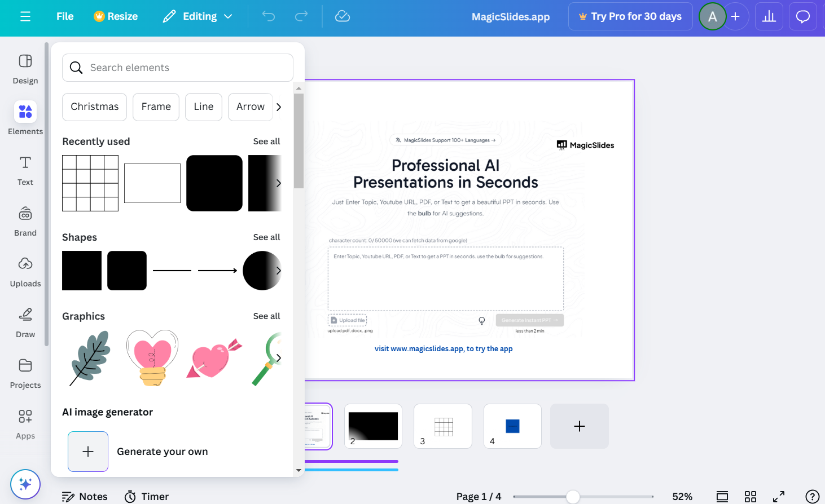Click the zoom slider handle
The height and width of the screenshot is (504, 825).
(573, 497)
